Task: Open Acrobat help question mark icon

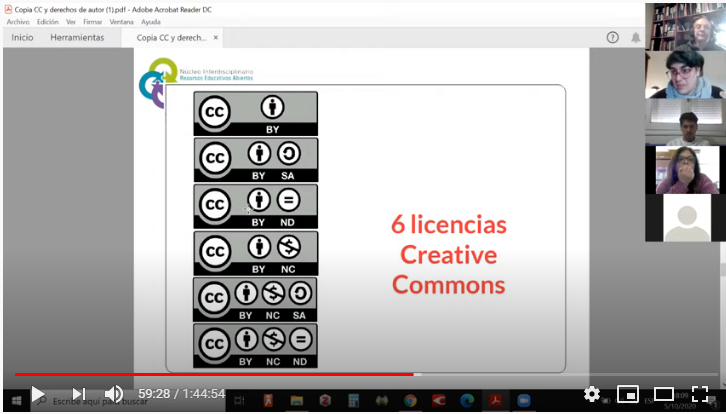Action: (x=613, y=38)
